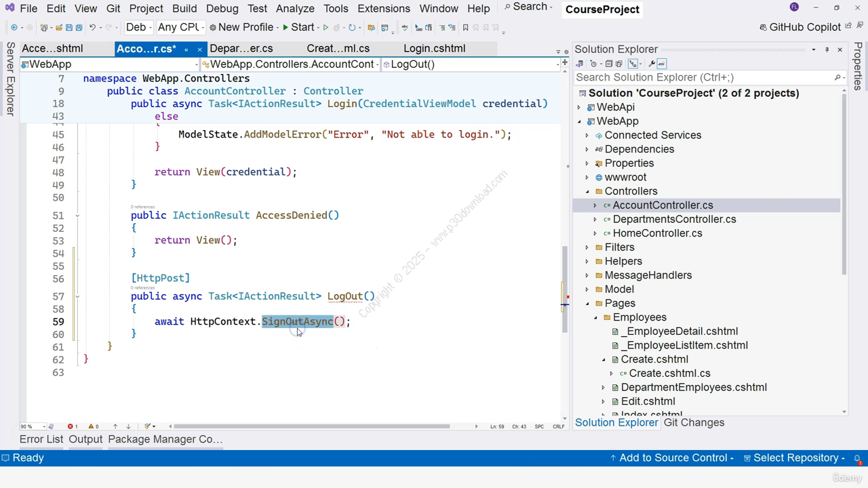Expand DepartmentEmployees.cshtml node
The image size is (868, 488).
click(604, 388)
